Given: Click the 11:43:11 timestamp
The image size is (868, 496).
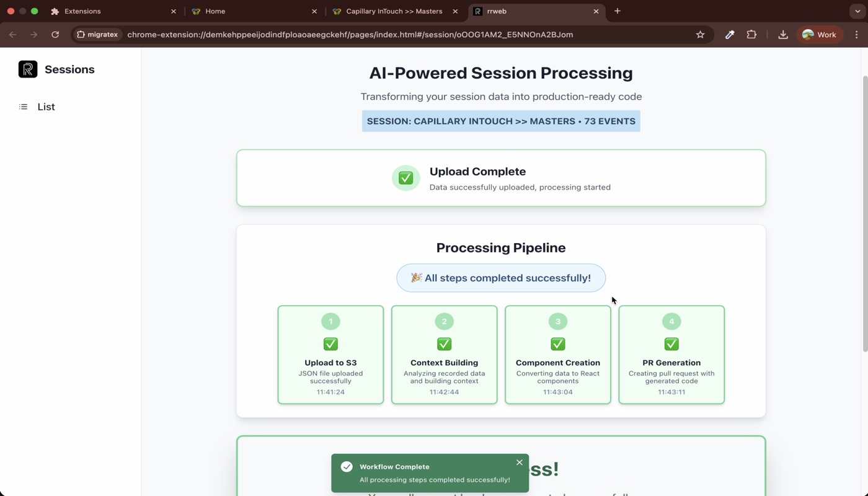Looking at the screenshot, I should click(671, 392).
